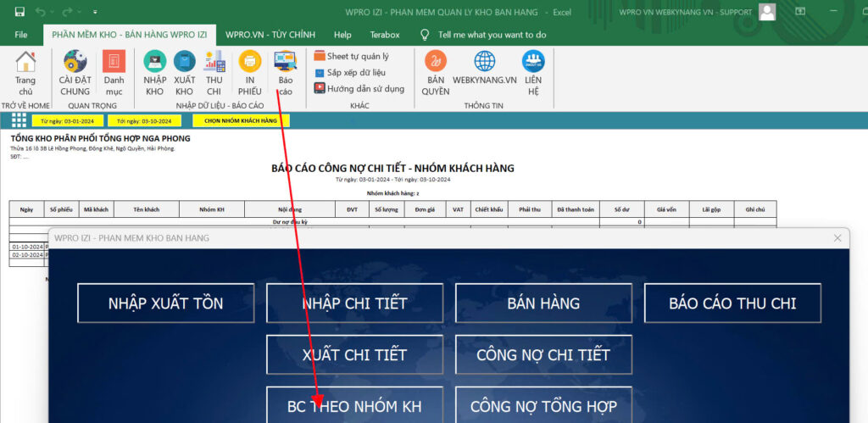Click the LIÊN HỆ contact icon
The height and width of the screenshot is (423, 868).
pos(532,71)
